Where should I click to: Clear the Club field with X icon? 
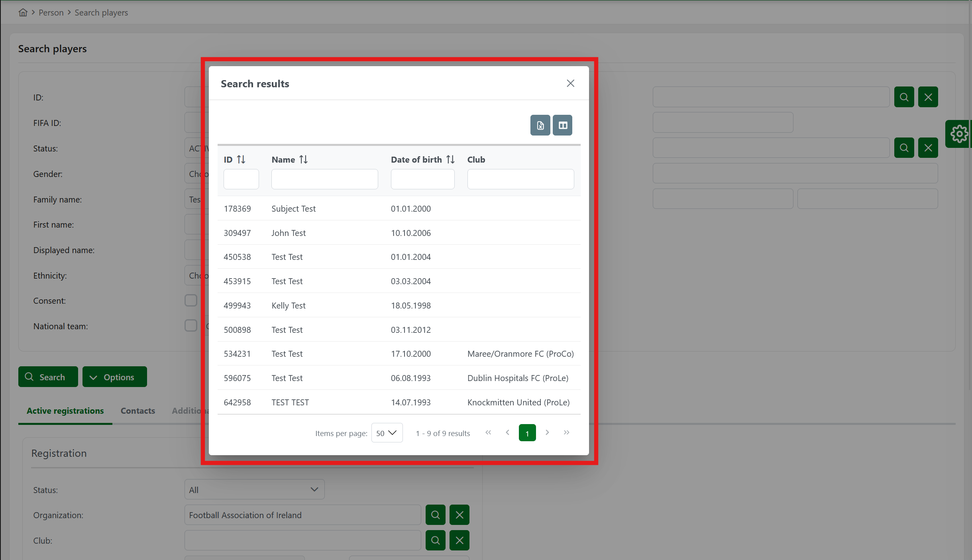tap(459, 540)
